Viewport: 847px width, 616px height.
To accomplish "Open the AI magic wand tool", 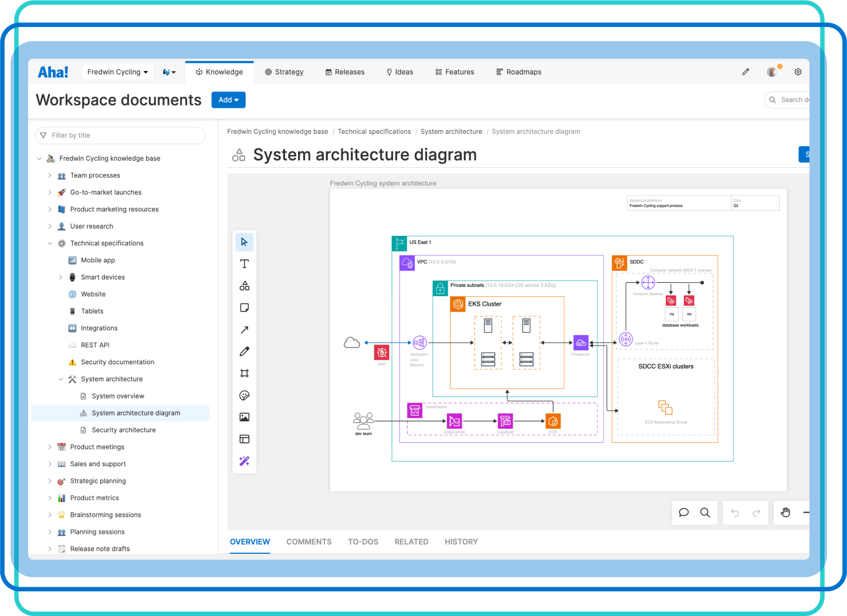I will (x=245, y=461).
